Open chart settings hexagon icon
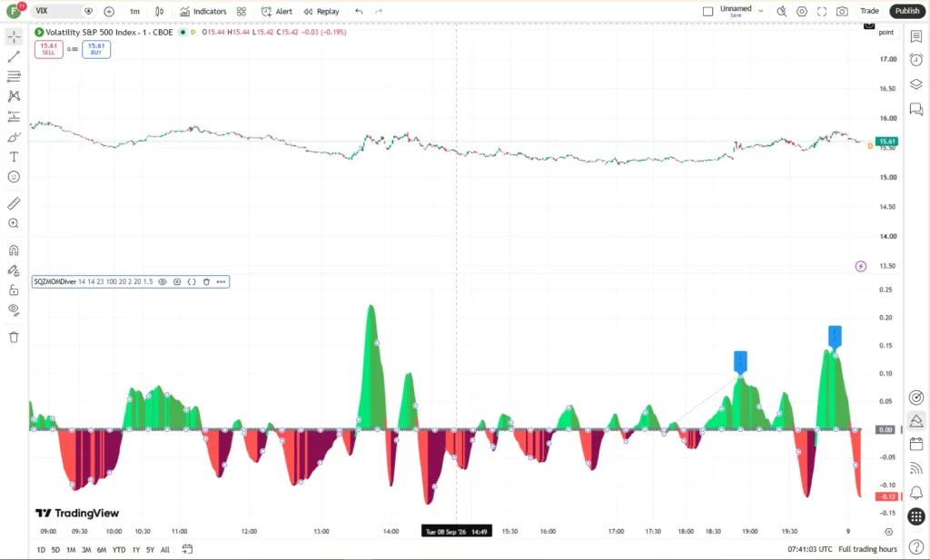The height and width of the screenshot is (560, 930). [801, 11]
